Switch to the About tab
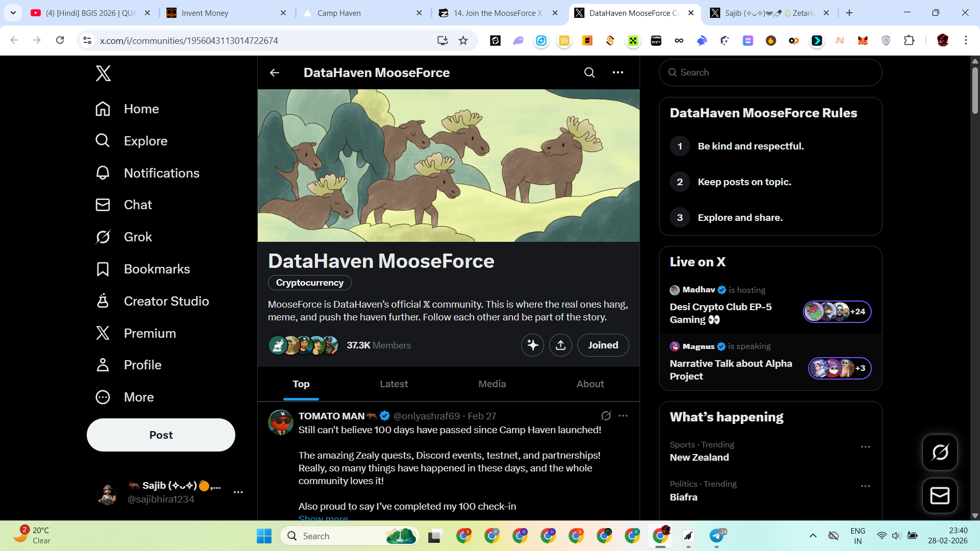Screen dimensions: 980x551 tap(590, 384)
